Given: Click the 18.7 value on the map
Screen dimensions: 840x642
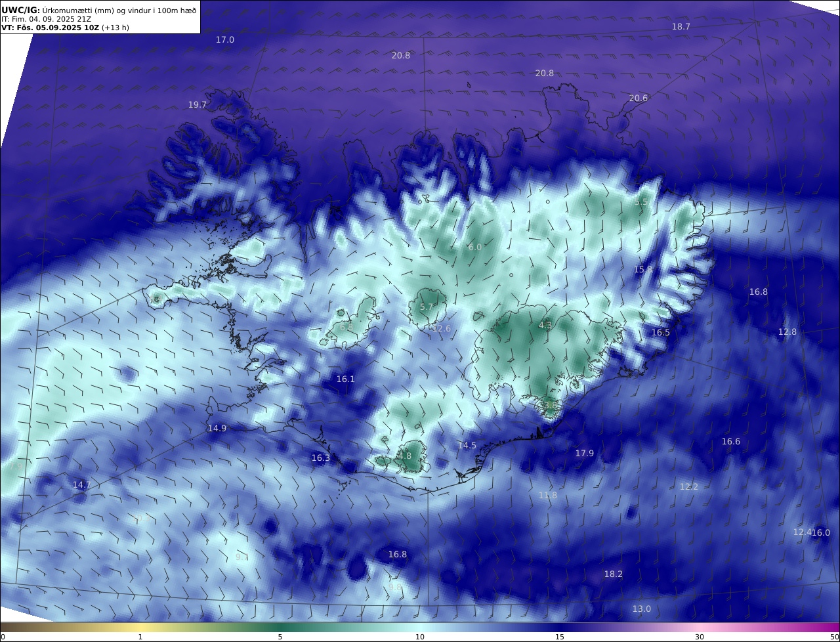Looking at the screenshot, I should click(681, 27).
